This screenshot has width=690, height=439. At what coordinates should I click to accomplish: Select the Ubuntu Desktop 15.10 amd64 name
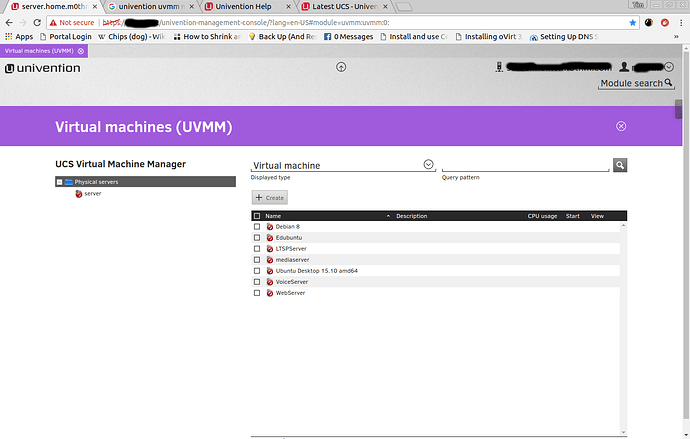tap(316, 271)
